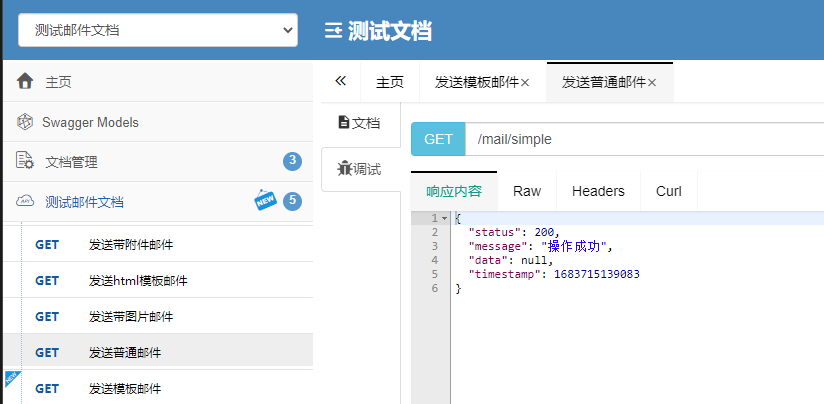Close the 发送模板邮件 tab

pyautogui.click(x=525, y=83)
